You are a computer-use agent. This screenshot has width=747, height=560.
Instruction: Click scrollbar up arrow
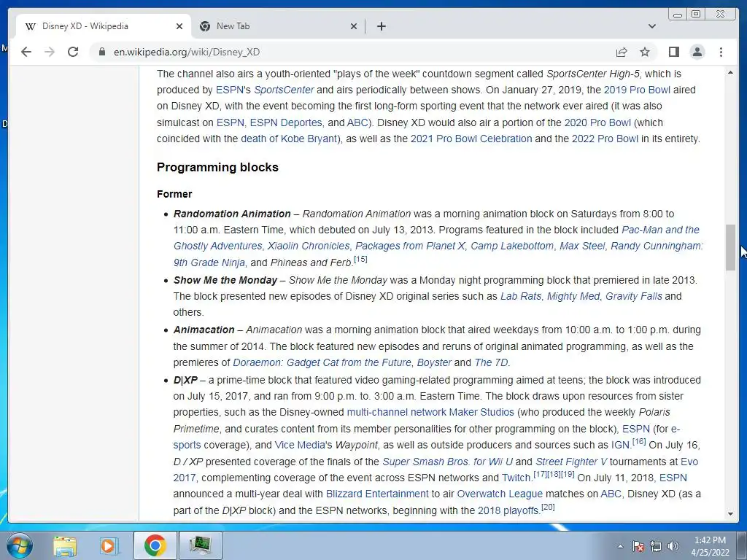tap(730, 72)
